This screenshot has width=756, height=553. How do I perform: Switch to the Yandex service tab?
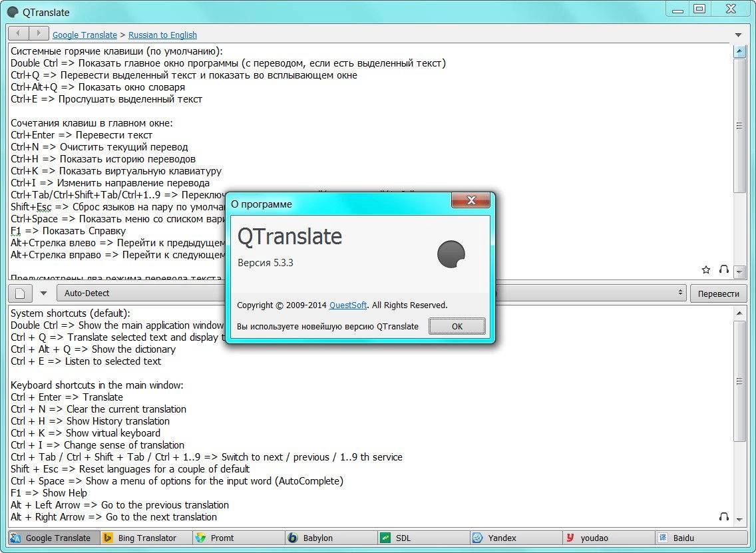click(x=517, y=538)
